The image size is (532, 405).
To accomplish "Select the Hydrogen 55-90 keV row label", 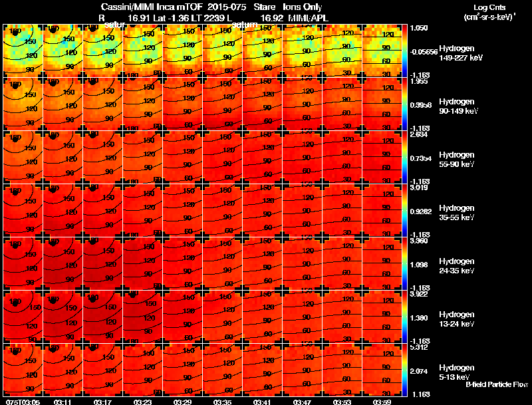I will [456, 160].
